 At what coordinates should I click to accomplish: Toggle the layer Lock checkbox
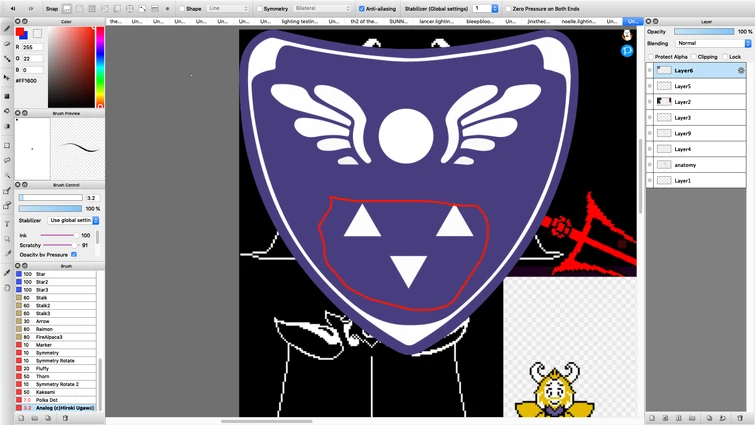[x=725, y=57]
